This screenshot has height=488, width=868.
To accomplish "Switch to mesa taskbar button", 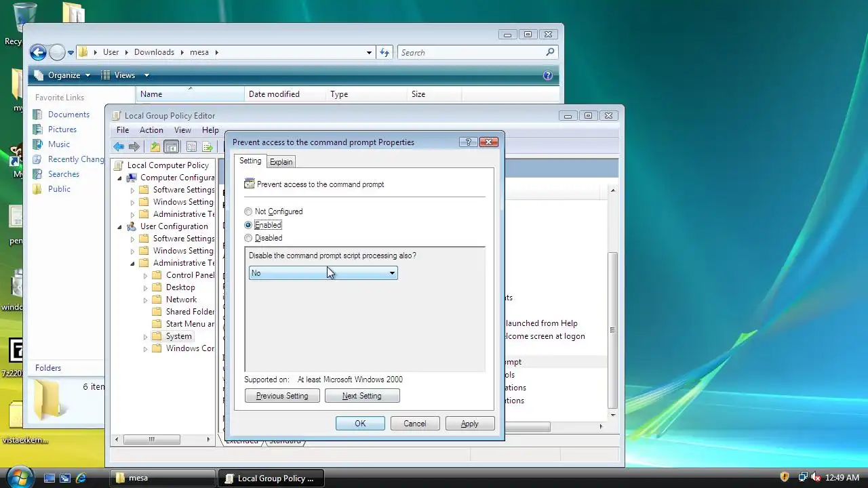I will [163, 478].
